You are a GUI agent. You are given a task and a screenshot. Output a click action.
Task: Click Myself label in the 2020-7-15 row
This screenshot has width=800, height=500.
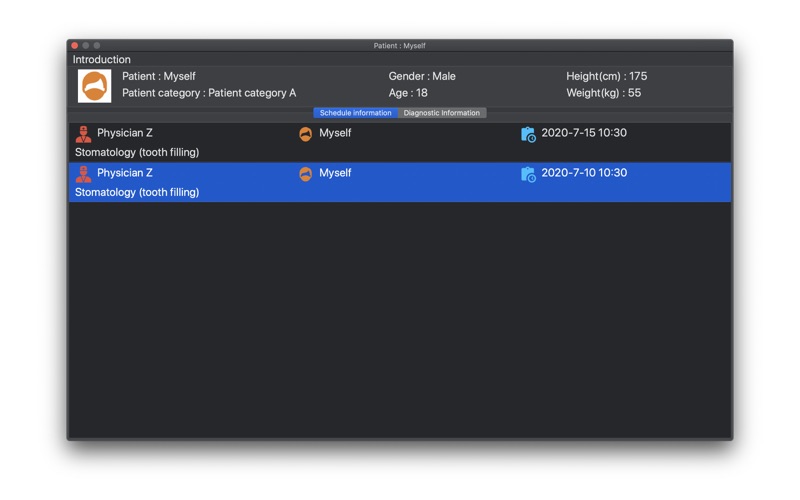[x=335, y=133]
